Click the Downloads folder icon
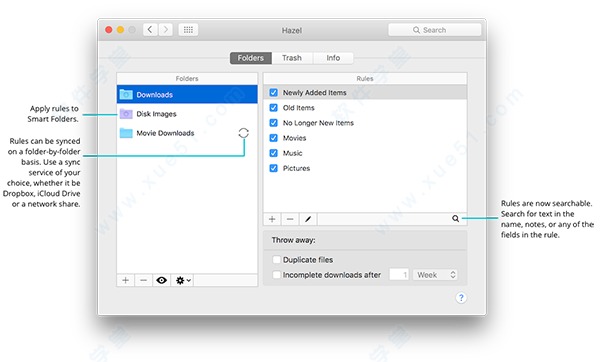The width and height of the screenshot is (600, 362). coord(126,94)
